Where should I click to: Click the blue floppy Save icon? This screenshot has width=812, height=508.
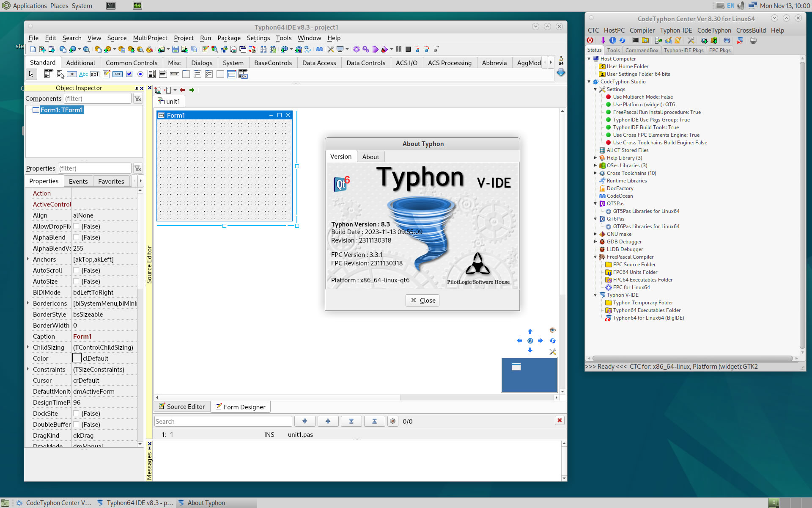point(175,49)
